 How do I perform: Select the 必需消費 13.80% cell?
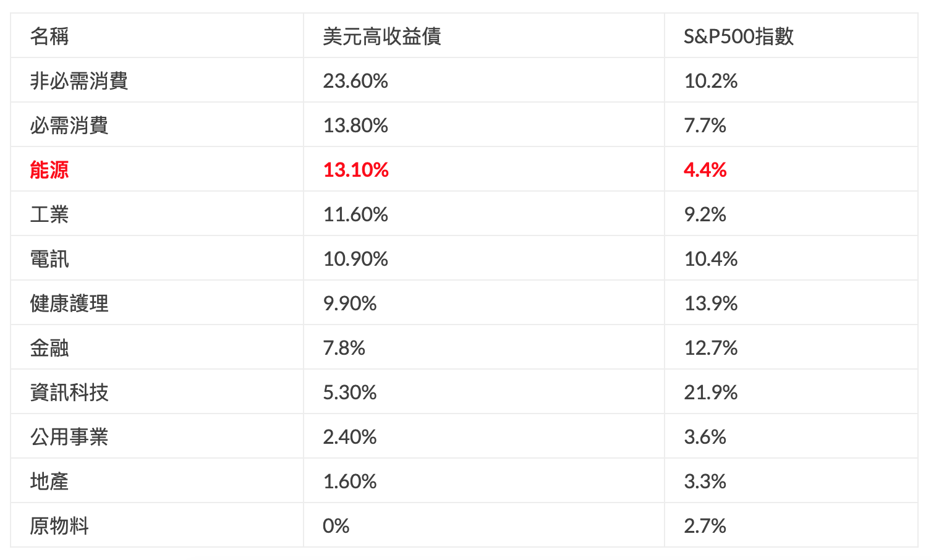355,125
